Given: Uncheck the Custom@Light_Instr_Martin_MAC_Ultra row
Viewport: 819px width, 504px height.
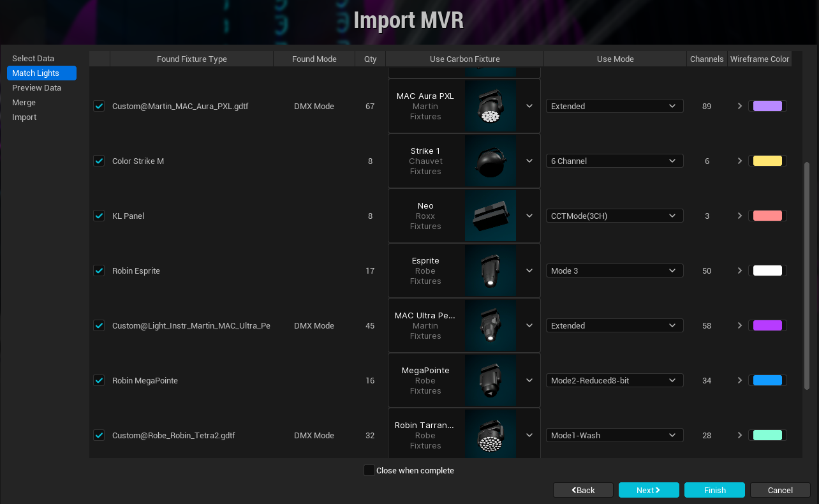Looking at the screenshot, I should tap(99, 325).
